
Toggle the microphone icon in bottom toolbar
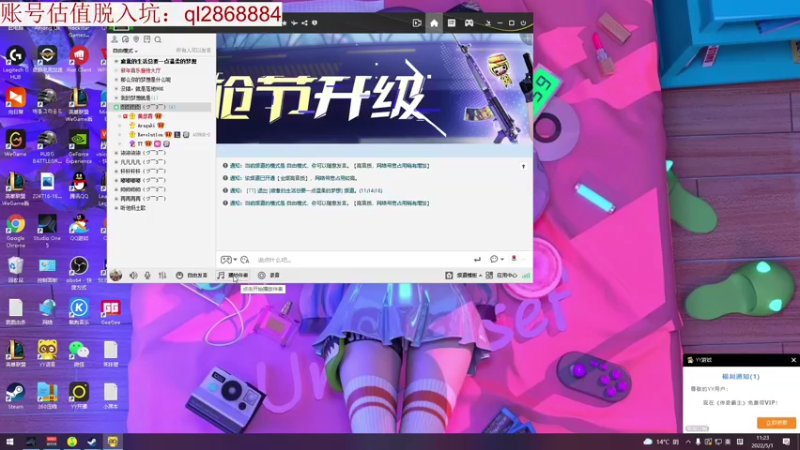pos(147,275)
